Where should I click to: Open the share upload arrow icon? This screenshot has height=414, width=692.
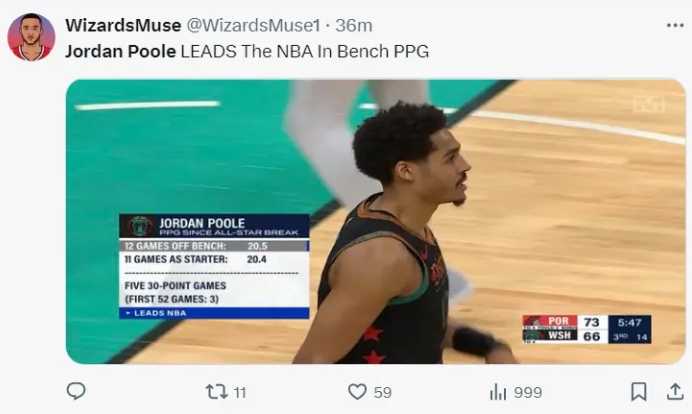point(675,391)
